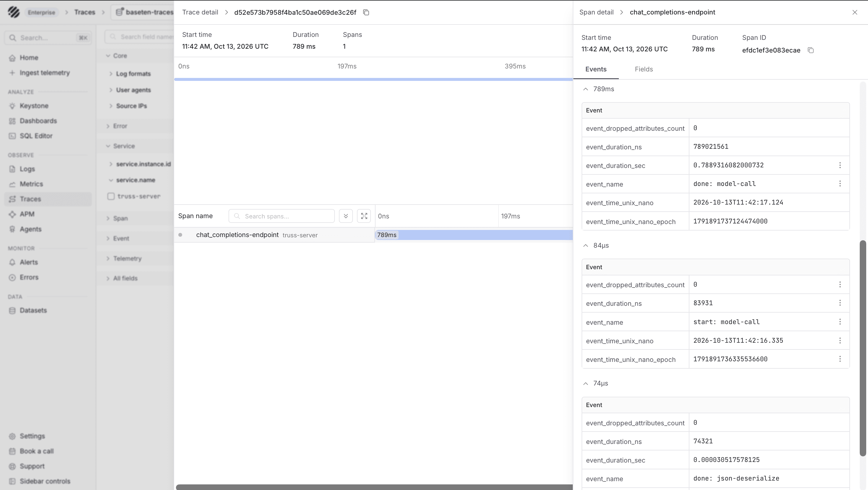Open Datasets in the sidebar
The width and height of the screenshot is (868, 490).
[48, 310]
